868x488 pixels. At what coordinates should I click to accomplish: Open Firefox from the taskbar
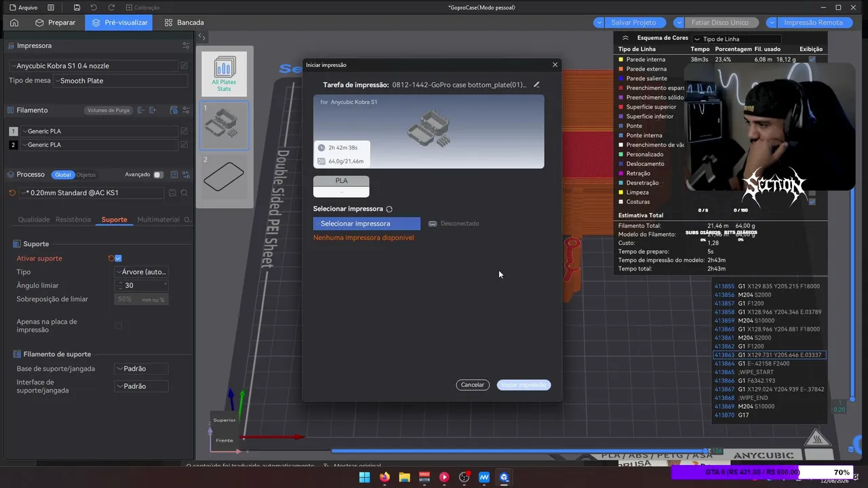coord(384,477)
